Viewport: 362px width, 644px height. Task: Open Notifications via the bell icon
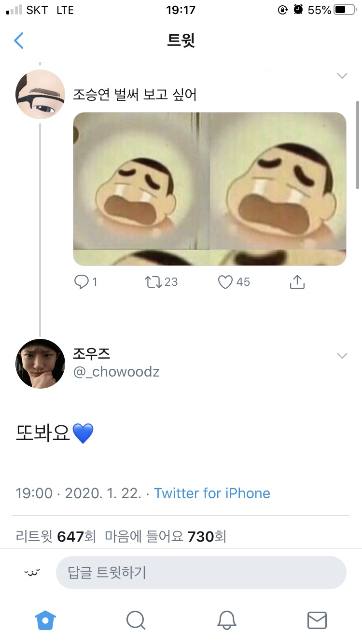point(226,621)
